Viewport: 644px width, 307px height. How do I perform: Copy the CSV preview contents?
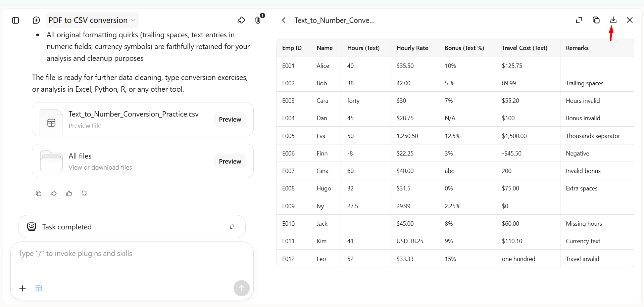tap(596, 20)
